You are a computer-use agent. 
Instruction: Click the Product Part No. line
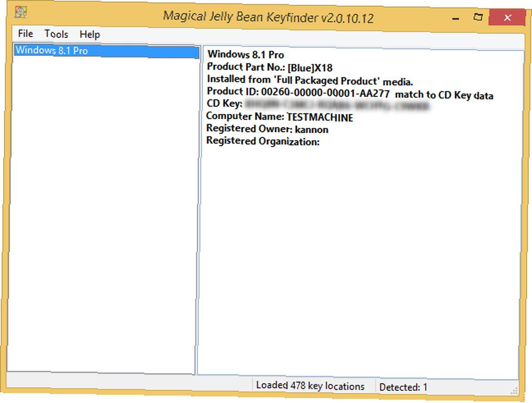(x=270, y=67)
